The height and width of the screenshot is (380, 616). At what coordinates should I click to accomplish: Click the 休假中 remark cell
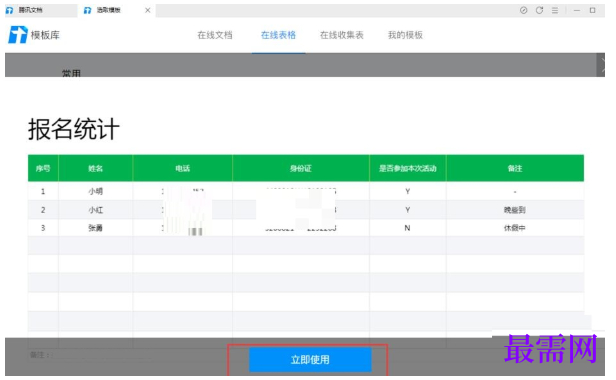point(515,228)
